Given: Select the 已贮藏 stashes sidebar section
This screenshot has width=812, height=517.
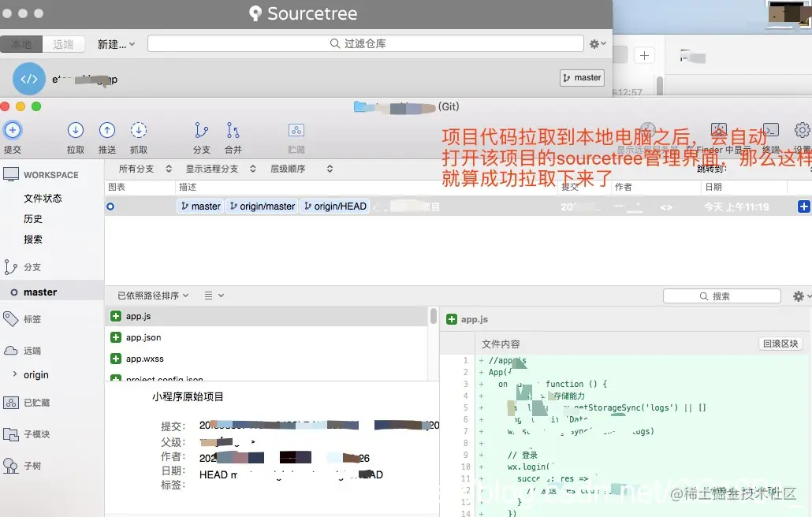Looking at the screenshot, I should tap(36, 403).
